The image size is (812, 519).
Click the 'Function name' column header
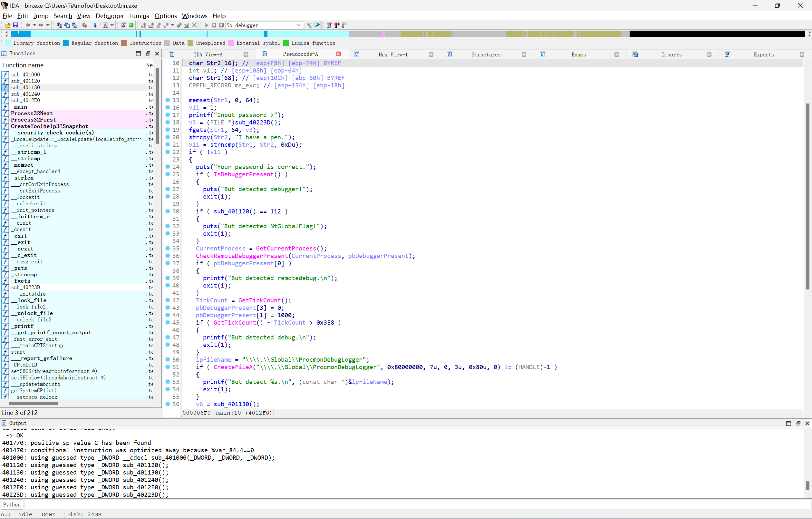click(72, 65)
